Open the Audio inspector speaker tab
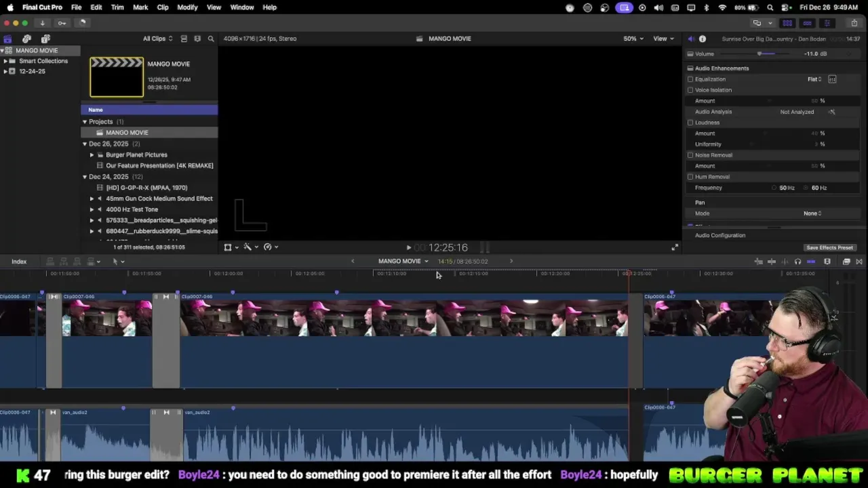The image size is (868, 488). 691,39
